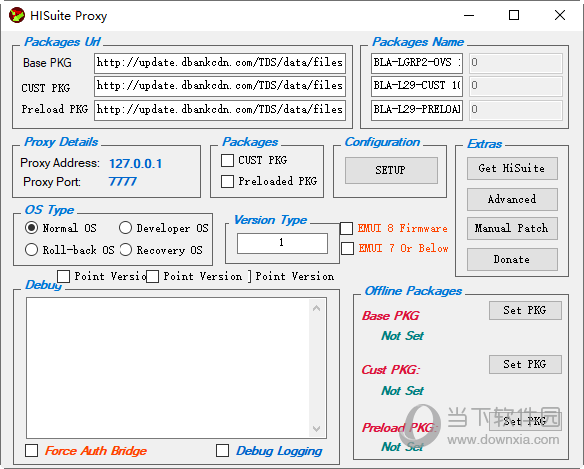Click the Proxy Address value 127.0.0.1
This screenshot has height=469, width=584.
pos(136,164)
